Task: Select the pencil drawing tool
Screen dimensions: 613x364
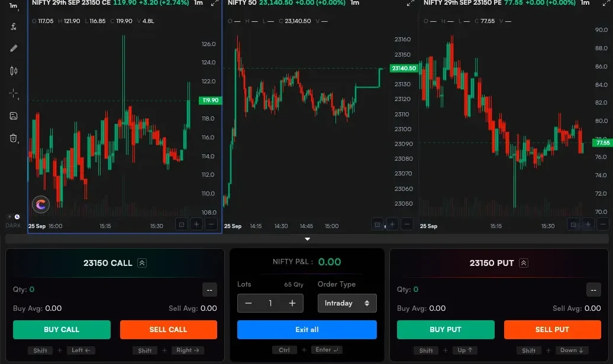Action: [13, 48]
